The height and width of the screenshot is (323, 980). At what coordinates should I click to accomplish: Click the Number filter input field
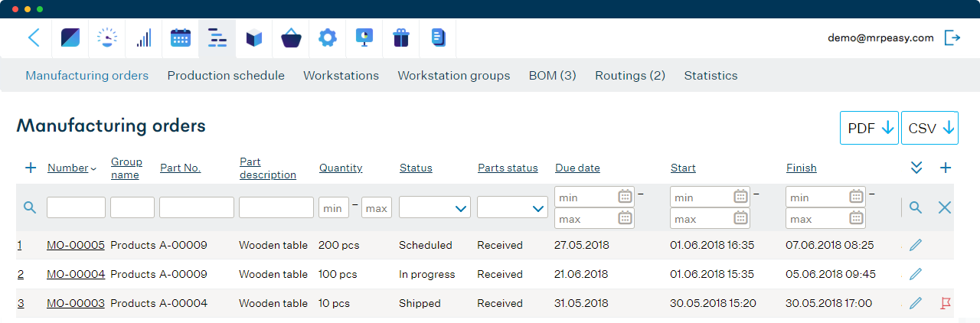pyautogui.click(x=76, y=207)
